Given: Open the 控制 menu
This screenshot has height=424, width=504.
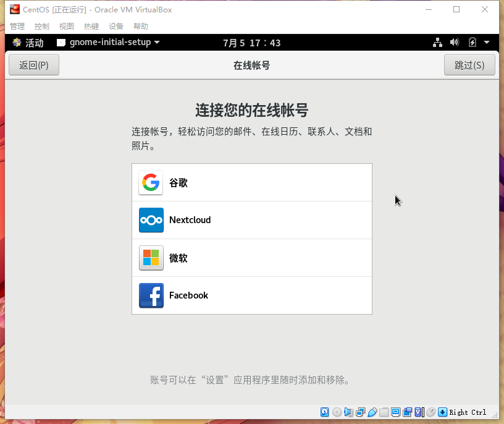Looking at the screenshot, I should (42, 26).
